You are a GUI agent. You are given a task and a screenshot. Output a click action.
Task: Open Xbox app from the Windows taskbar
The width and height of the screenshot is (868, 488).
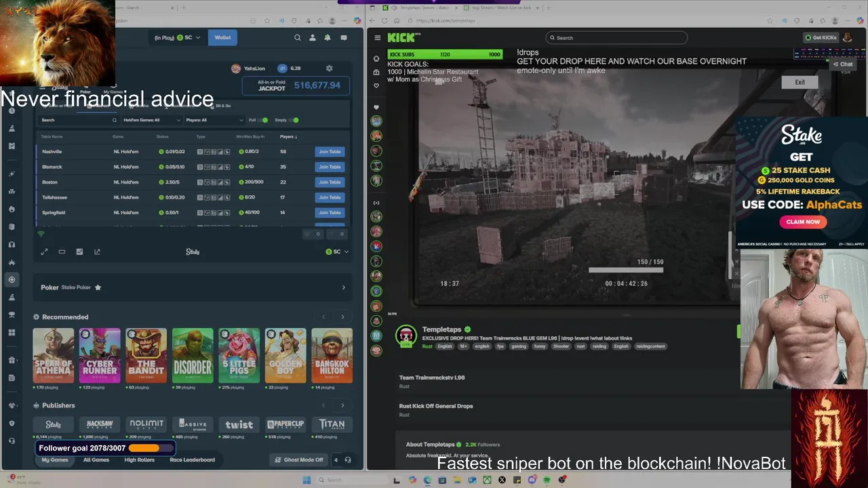pos(487,480)
